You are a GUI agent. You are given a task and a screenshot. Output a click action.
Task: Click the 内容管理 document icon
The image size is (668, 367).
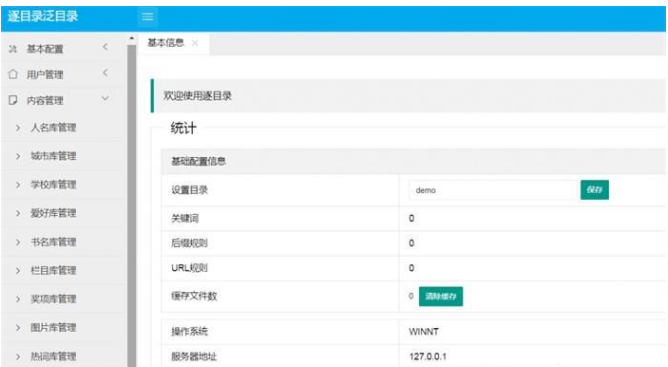point(13,100)
